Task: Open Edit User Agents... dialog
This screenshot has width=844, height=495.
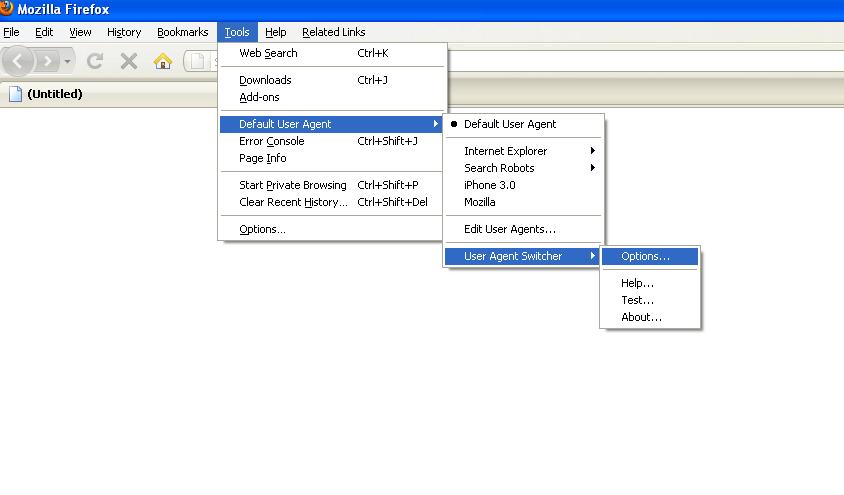Action: click(x=523, y=230)
